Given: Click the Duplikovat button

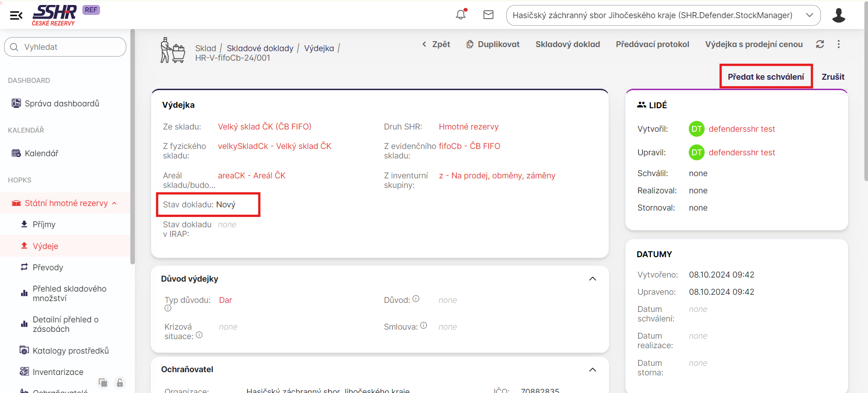Looking at the screenshot, I should coord(493,44).
